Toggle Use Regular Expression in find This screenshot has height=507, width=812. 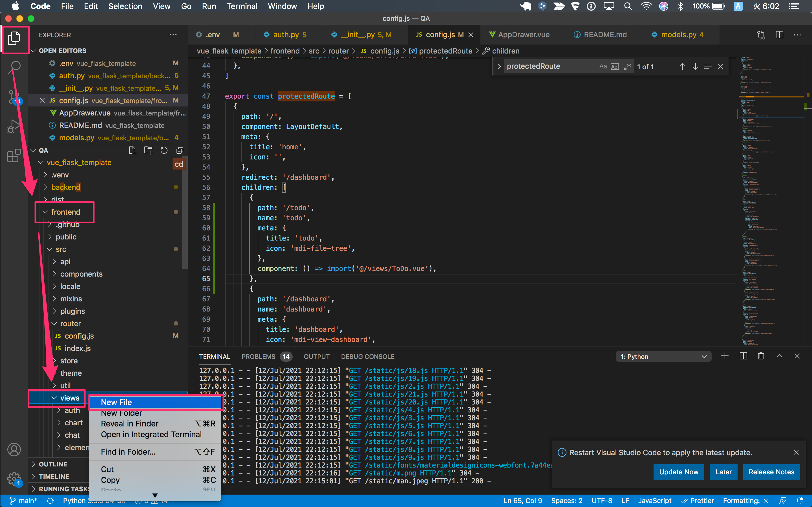[627, 66]
